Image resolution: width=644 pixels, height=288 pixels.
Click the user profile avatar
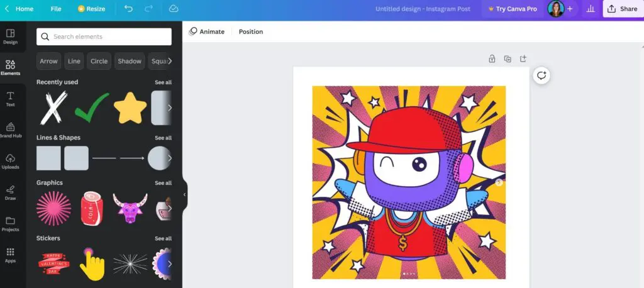pos(556,9)
